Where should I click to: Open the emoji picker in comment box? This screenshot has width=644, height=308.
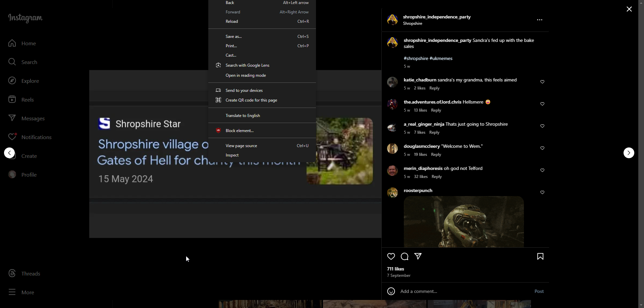391,292
